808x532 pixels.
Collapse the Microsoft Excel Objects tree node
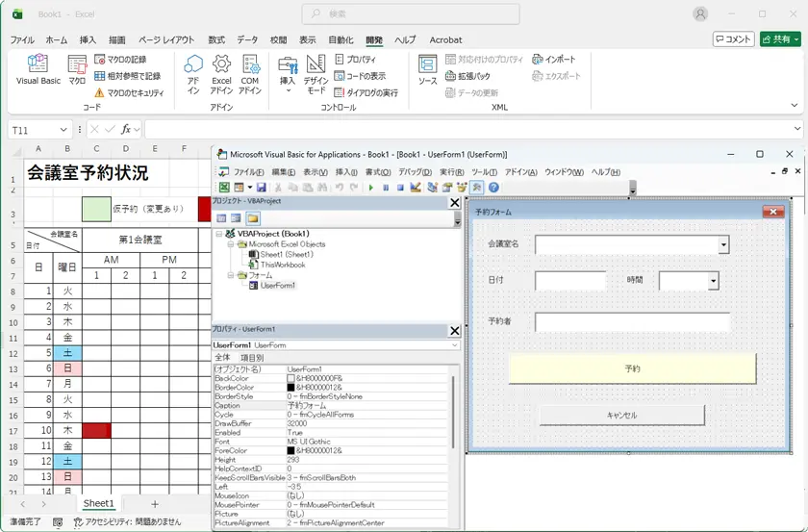[231, 244]
